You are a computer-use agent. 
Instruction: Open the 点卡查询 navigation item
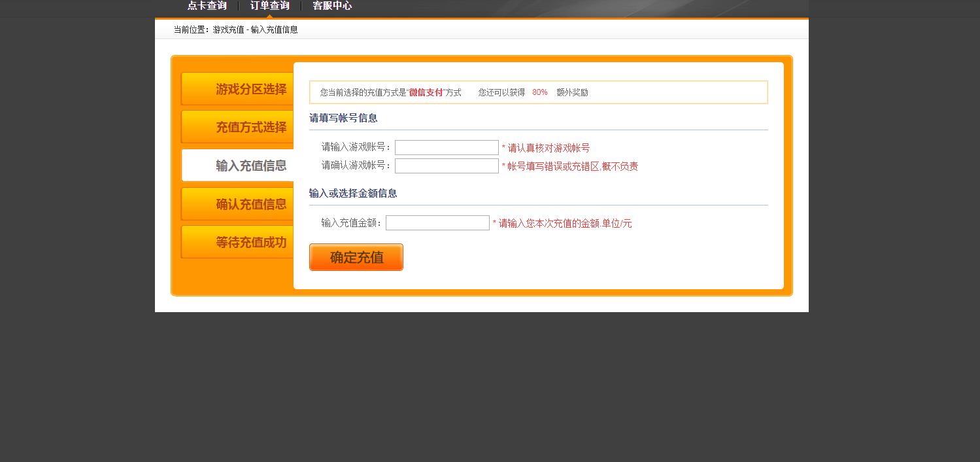tap(207, 6)
